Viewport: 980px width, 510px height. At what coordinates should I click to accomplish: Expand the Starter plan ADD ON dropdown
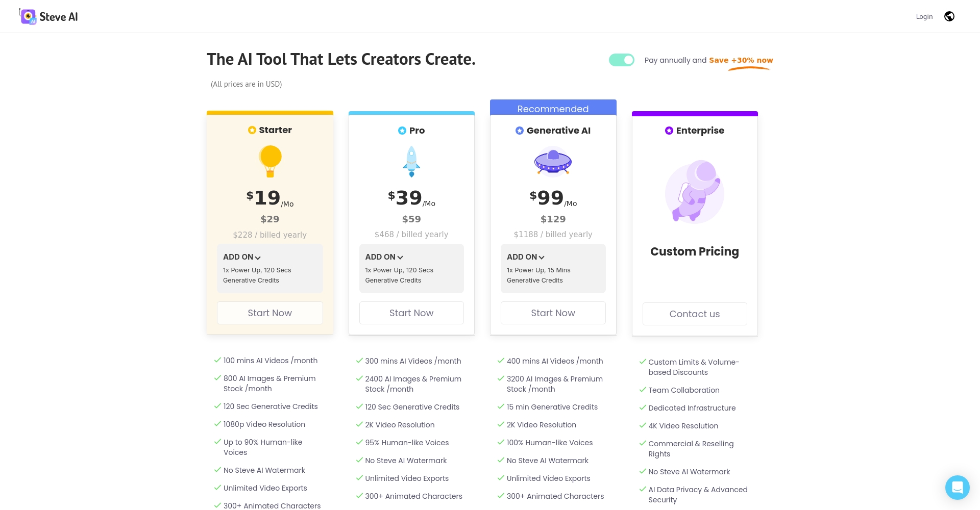point(242,257)
